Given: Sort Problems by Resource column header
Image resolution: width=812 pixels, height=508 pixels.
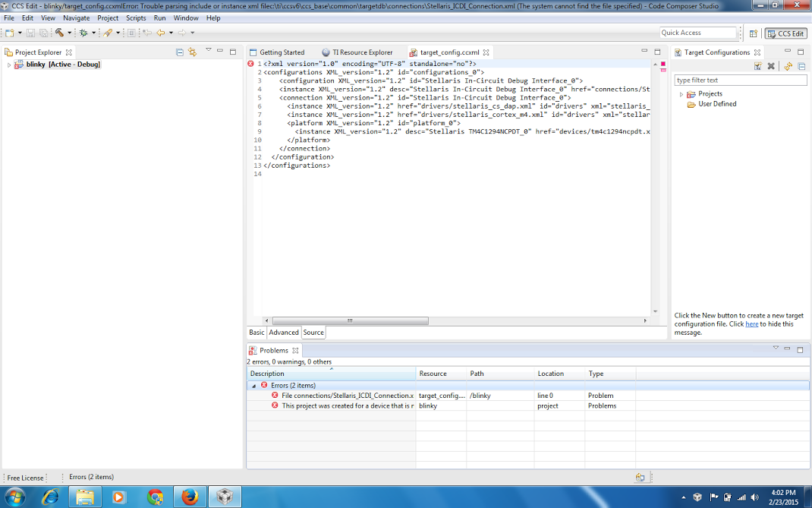Looking at the screenshot, I should point(441,374).
